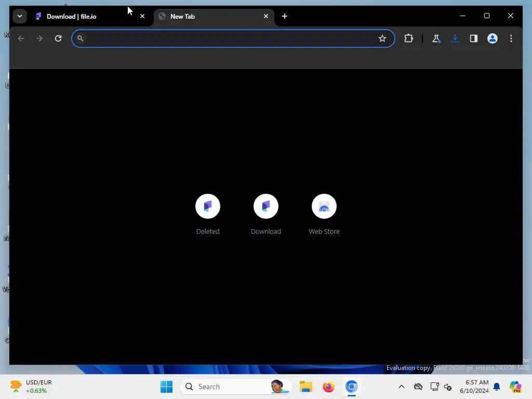Open the Deleted shortcut tile
This screenshot has height=399, width=532.
208,215
